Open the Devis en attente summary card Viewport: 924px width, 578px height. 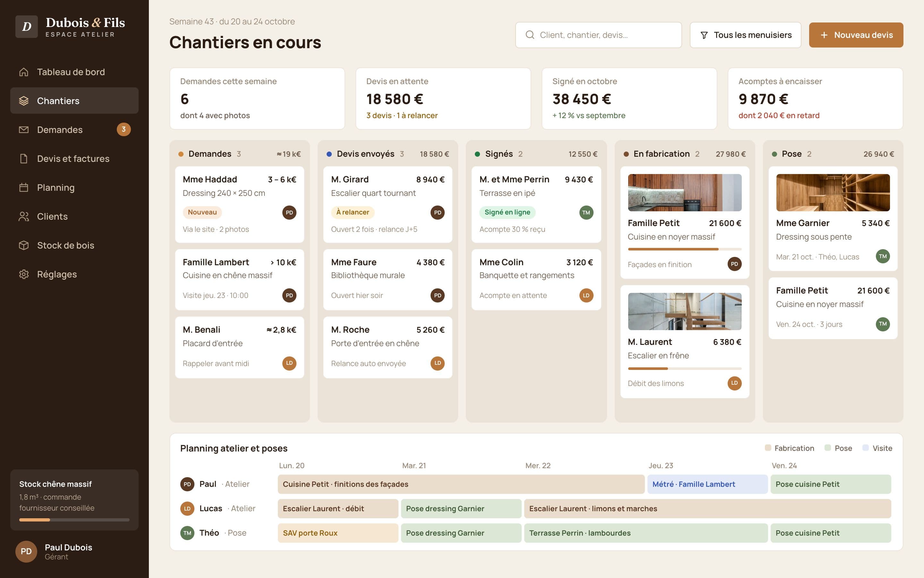[x=443, y=99]
